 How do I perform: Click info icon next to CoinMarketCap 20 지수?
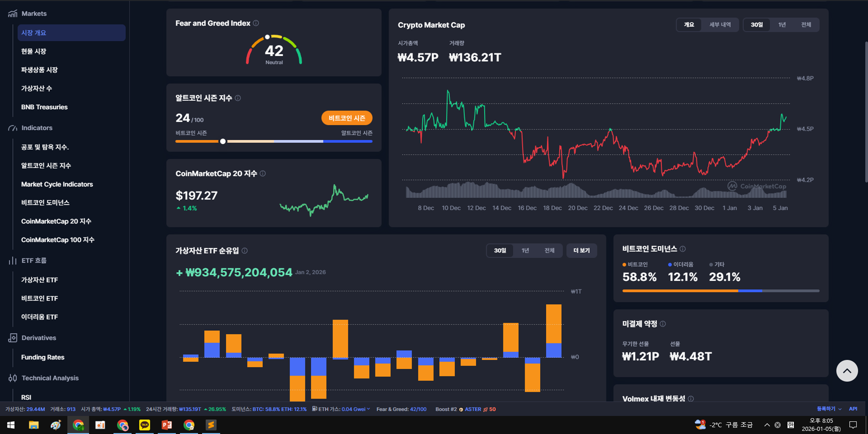pos(263,174)
